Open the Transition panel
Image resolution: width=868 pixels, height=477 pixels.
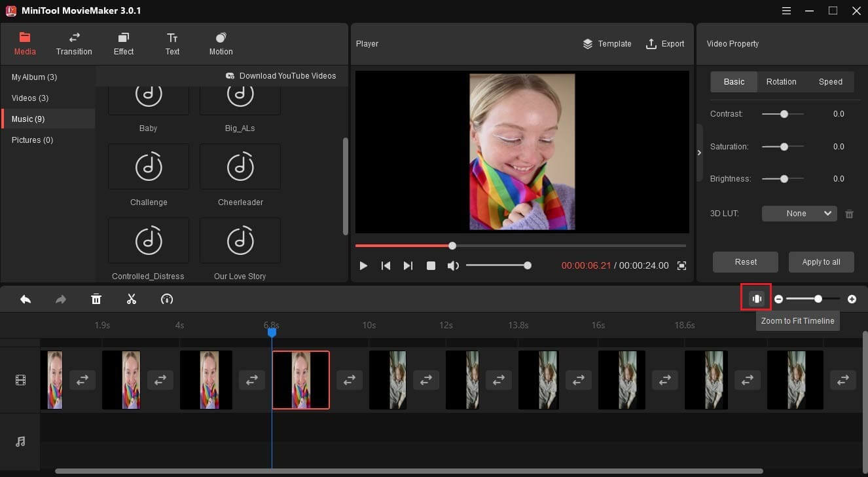[x=73, y=43]
